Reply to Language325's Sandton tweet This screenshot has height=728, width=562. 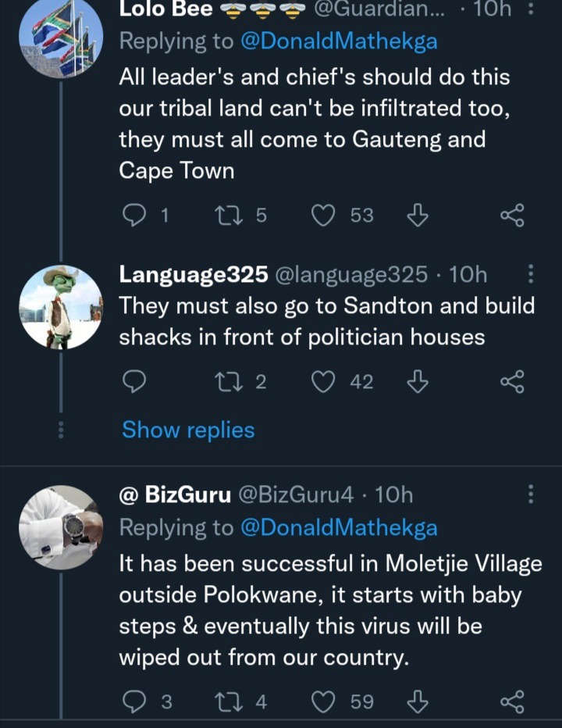tap(133, 382)
